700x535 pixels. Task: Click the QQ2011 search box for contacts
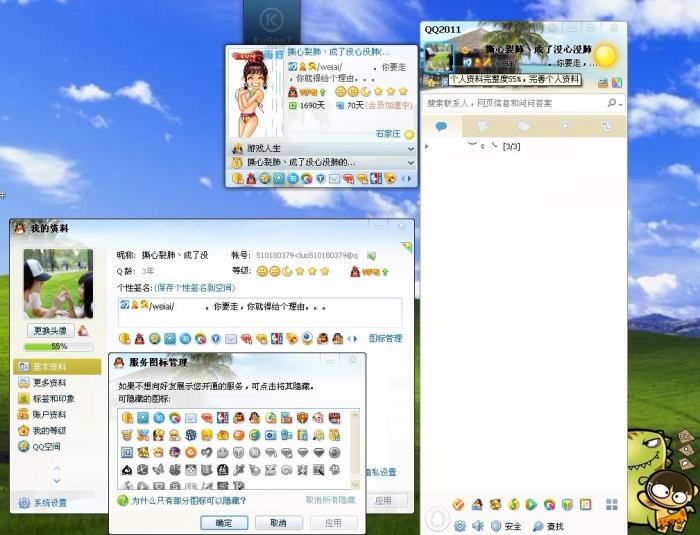[513, 103]
